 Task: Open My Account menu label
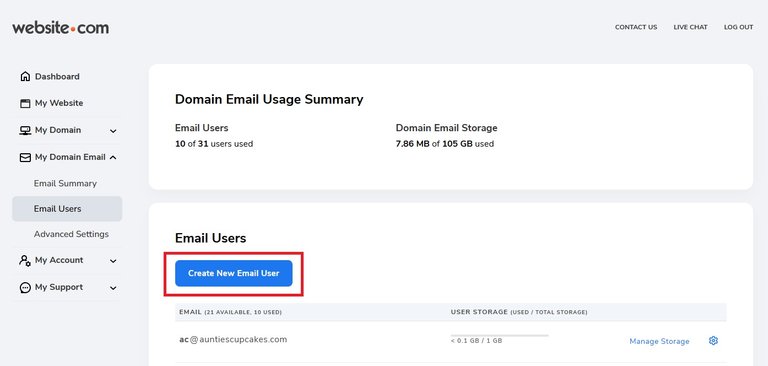click(59, 260)
